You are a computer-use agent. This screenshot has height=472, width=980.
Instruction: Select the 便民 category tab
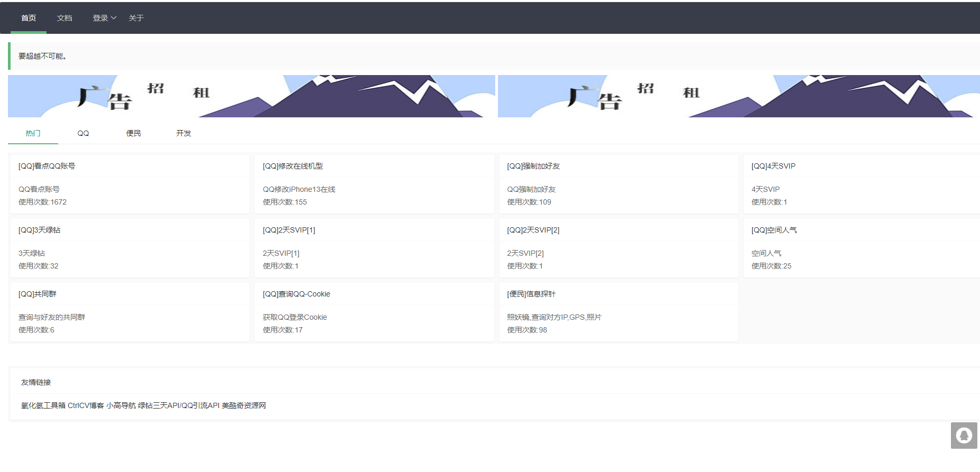point(133,133)
